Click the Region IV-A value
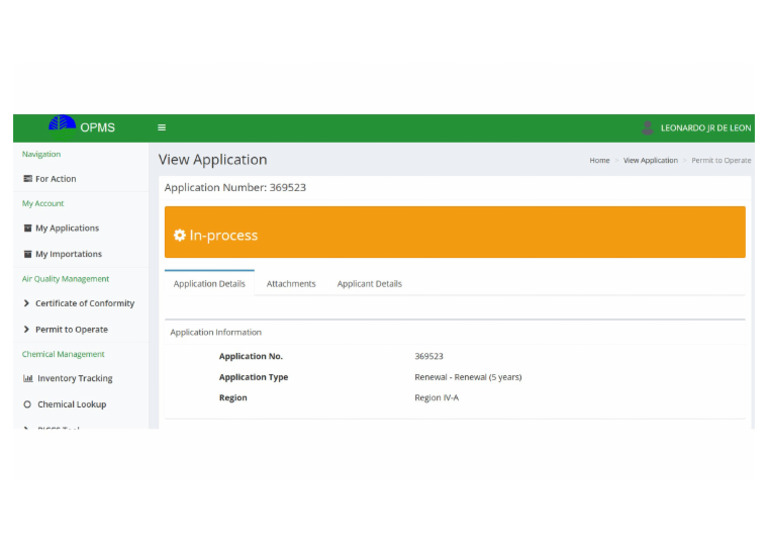The width and height of the screenshot is (768, 543). click(436, 398)
